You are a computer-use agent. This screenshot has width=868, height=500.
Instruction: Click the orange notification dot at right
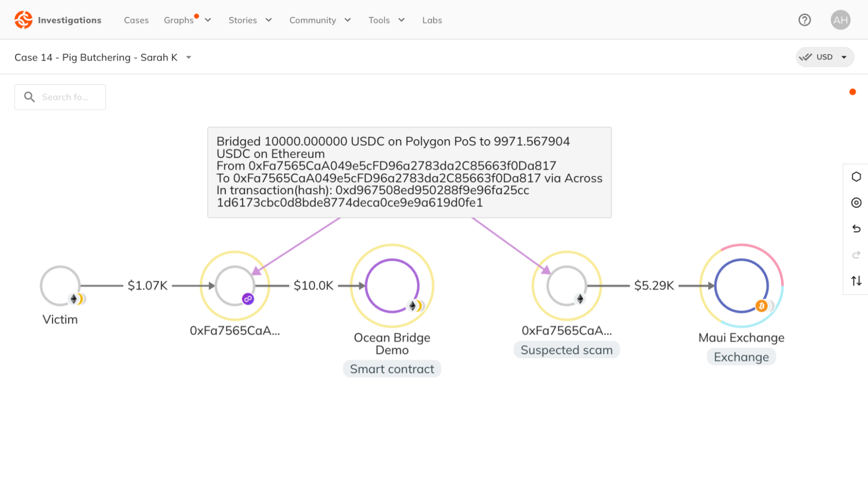[852, 92]
